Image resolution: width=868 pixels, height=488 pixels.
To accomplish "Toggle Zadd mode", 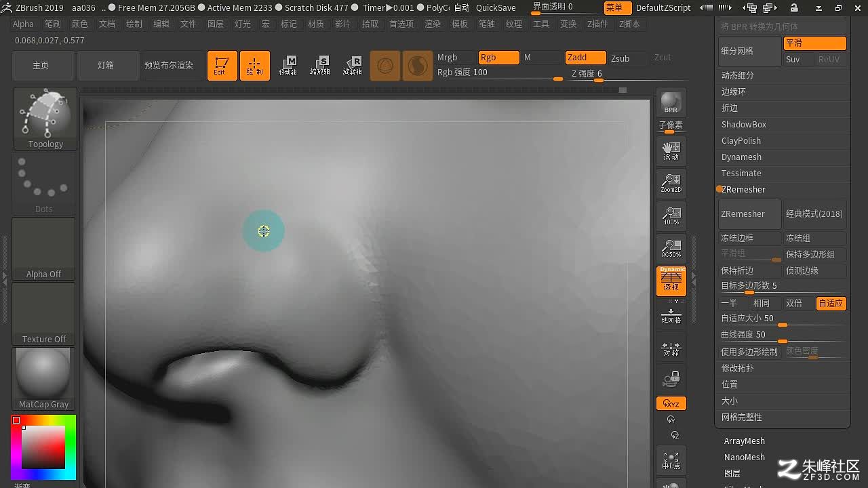I will coord(585,58).
